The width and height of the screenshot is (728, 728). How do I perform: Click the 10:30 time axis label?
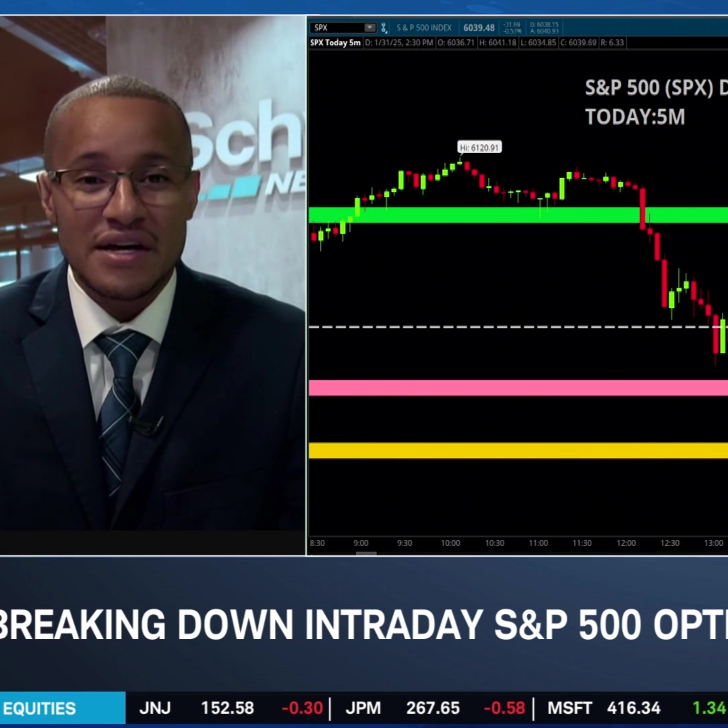coord(494,543)
